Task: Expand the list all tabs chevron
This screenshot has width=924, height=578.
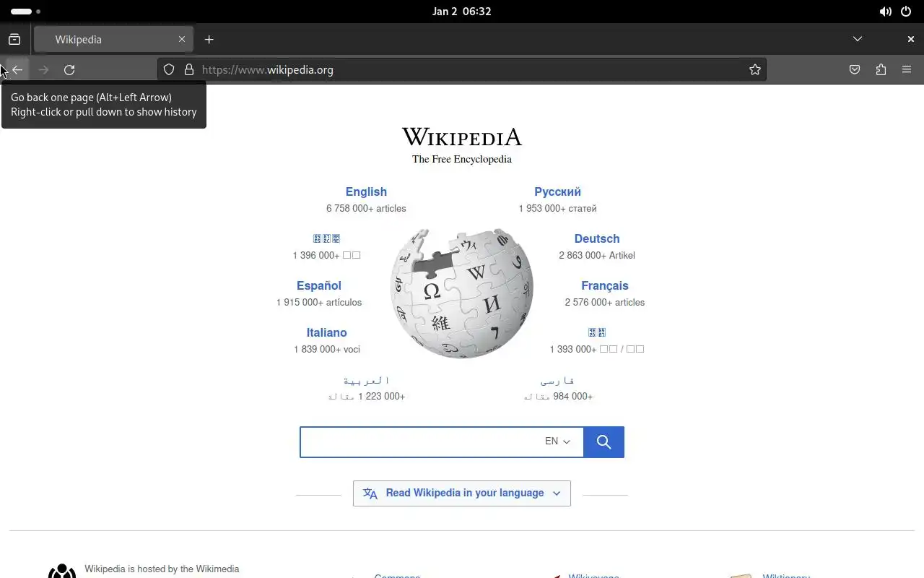Action: 858,39
